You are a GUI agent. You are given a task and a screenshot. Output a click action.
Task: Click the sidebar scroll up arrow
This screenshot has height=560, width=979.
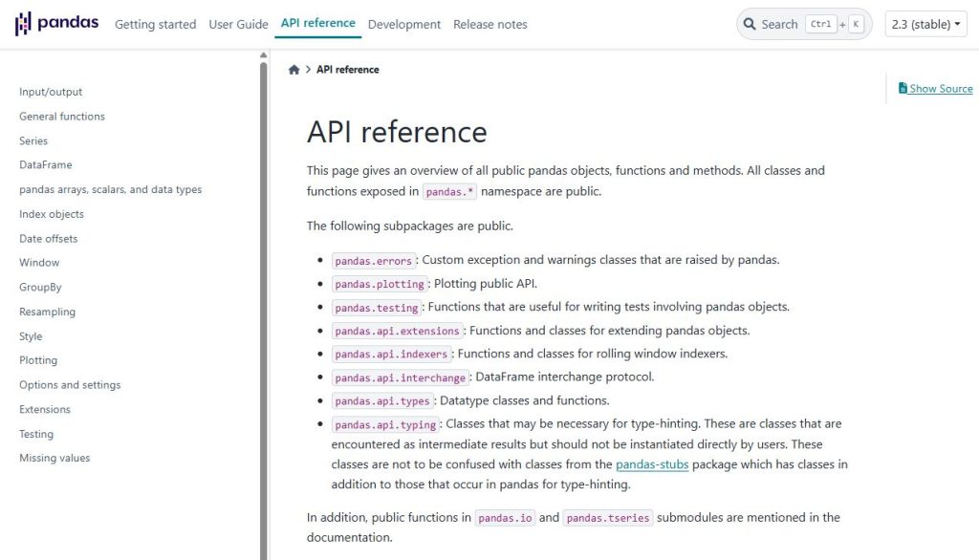[264, 54]
